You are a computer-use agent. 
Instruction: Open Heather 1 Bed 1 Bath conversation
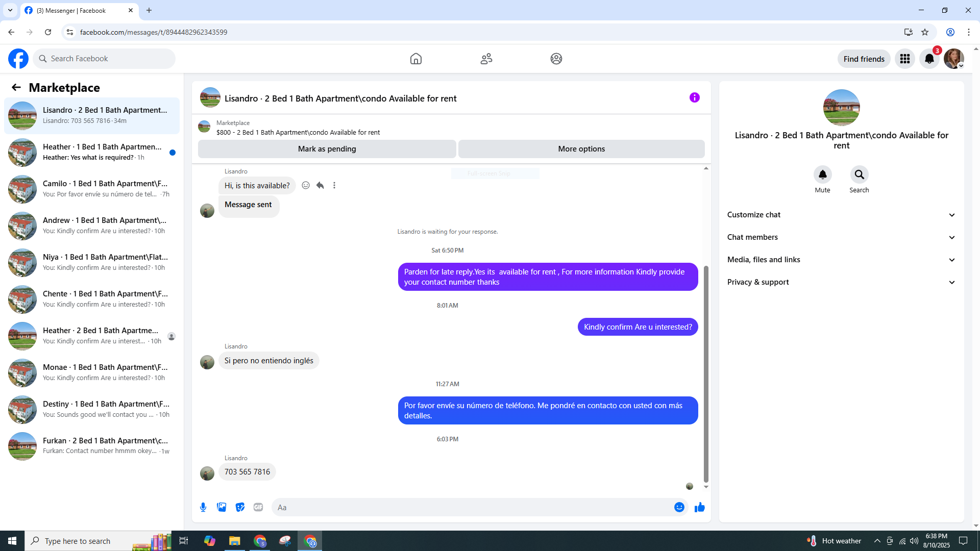pos(92,152)
